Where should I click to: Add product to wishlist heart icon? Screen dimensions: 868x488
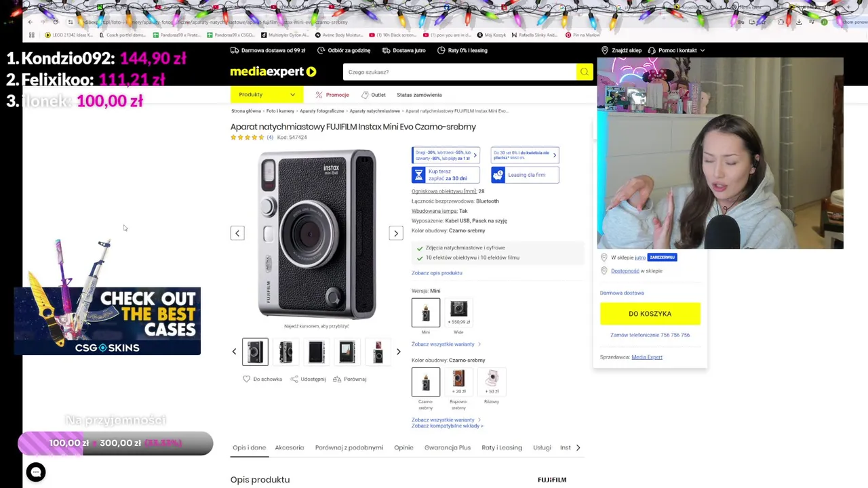tap(246, 379)
